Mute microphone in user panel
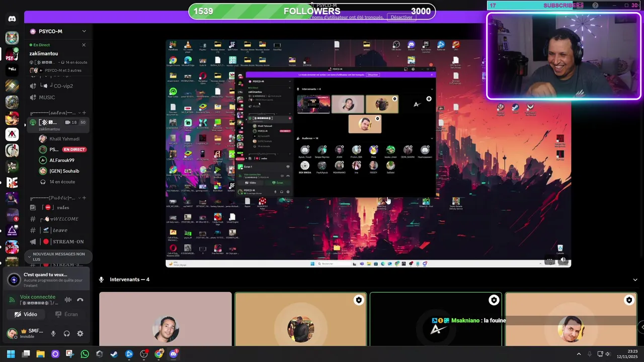The width and height of the screenshot is (644, 362). pyautogui.click(x=53, y=333)
